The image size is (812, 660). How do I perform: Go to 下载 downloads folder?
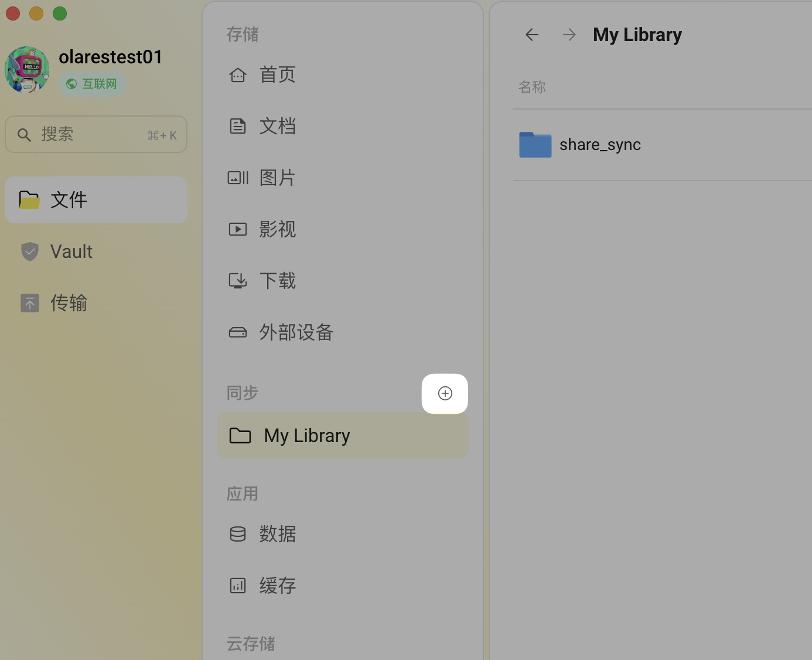[x=277, y=281]
